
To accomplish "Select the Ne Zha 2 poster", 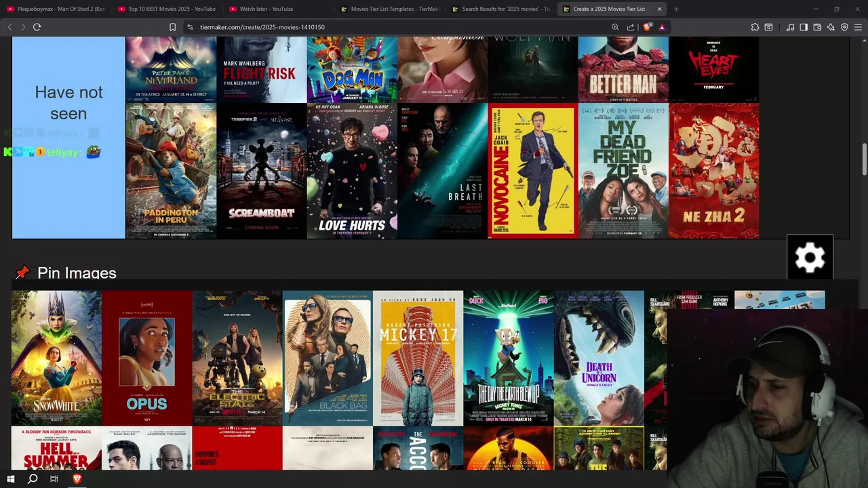I will 714,171.
